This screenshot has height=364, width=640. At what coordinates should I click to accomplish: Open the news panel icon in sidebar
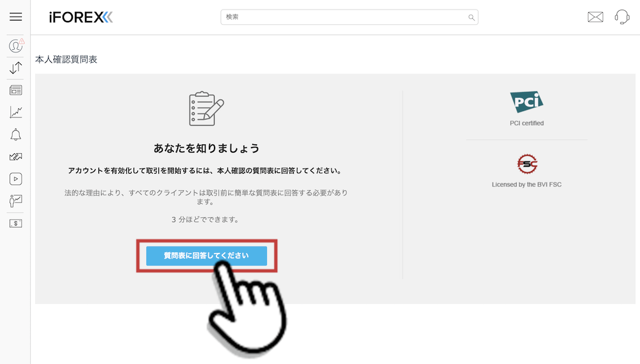point(15,90)
